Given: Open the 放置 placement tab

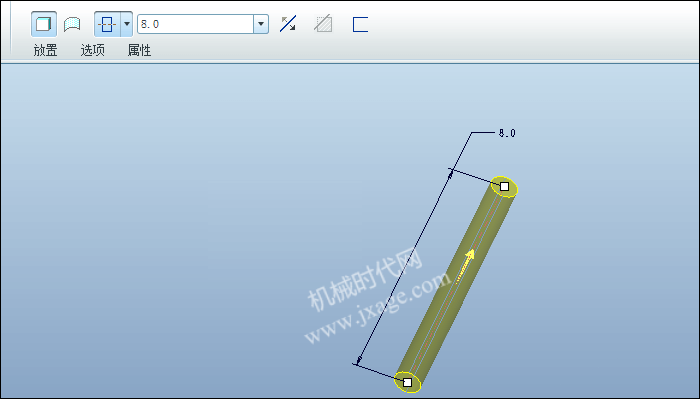Looking at the screenshot, I should click(46, 50).
